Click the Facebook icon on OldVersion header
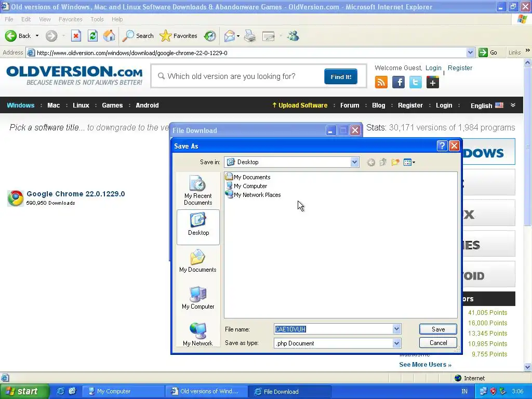Image resolution: width=532 pixels, height=399 pixels. (398, 83)
